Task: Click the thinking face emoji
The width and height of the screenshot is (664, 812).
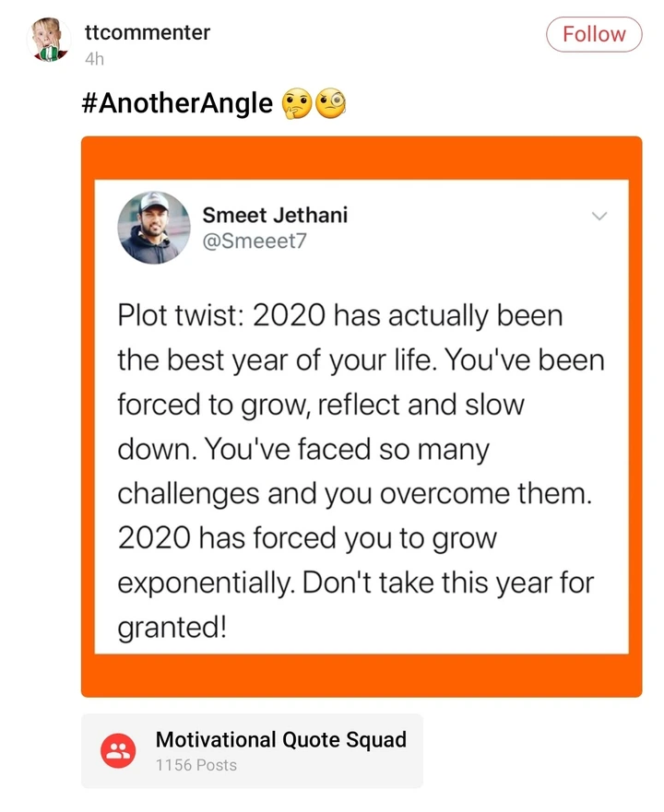Action: point(297,103)
